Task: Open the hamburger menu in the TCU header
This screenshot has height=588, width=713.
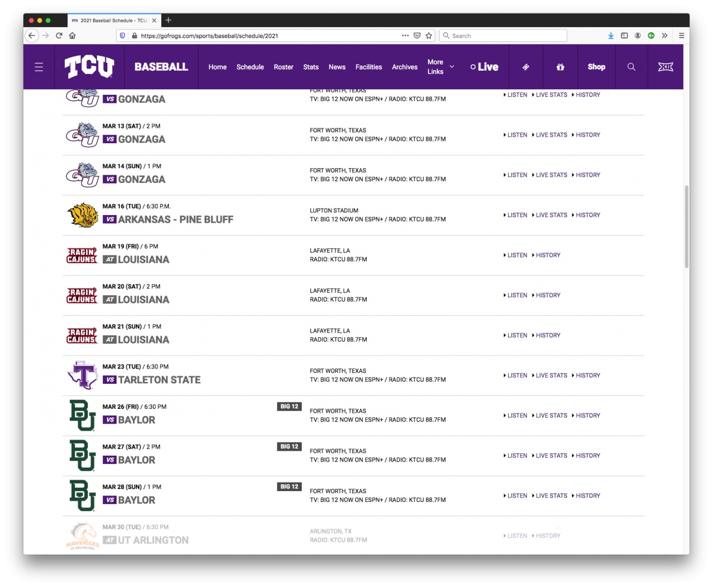Action: [39, 67]
